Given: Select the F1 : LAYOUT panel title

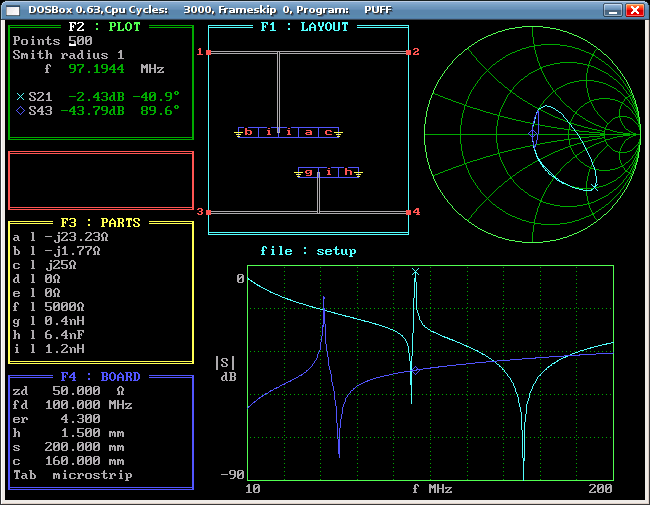Looking at the screenshot, I should (x=304, y=27).
